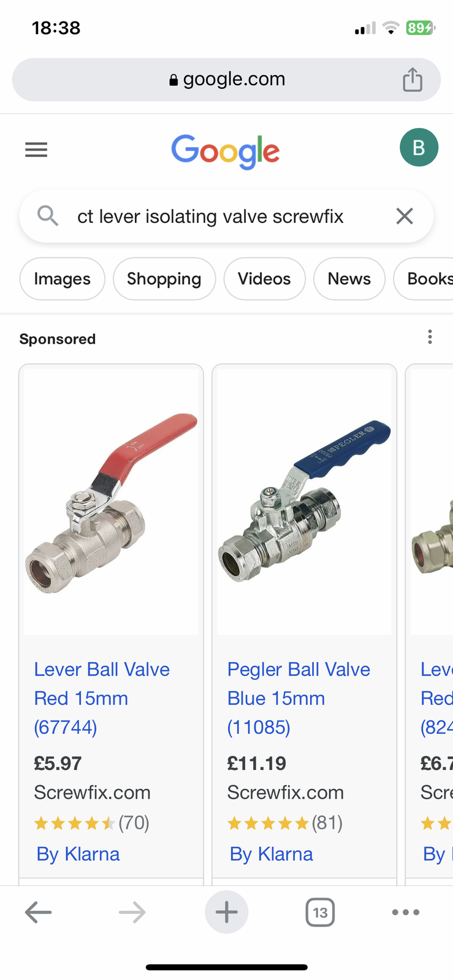This screenshot has width=453, height=980.
Task: Open Pegler Ball Valve Blue 15mm link
Action: (x=299, y=698)
